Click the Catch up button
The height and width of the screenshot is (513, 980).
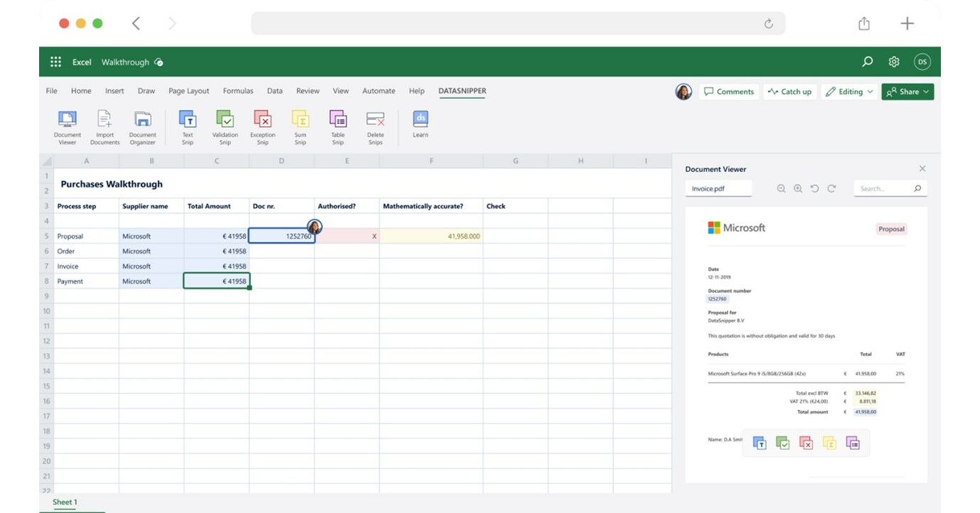(x=789, y=92)
